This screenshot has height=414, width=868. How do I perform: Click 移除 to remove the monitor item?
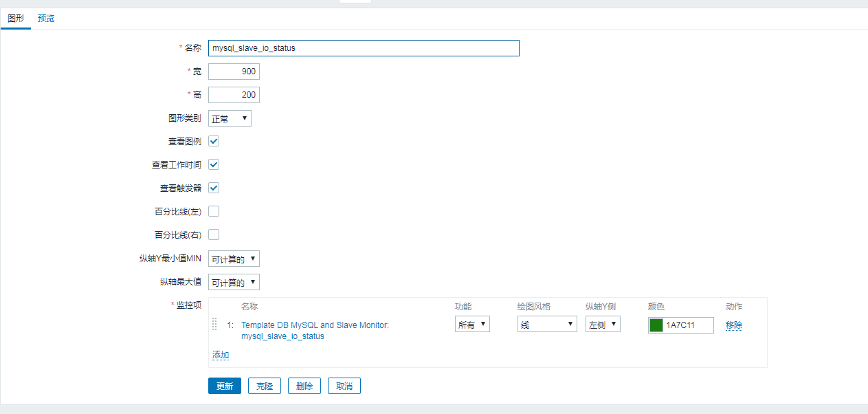[x=734, y=325]
